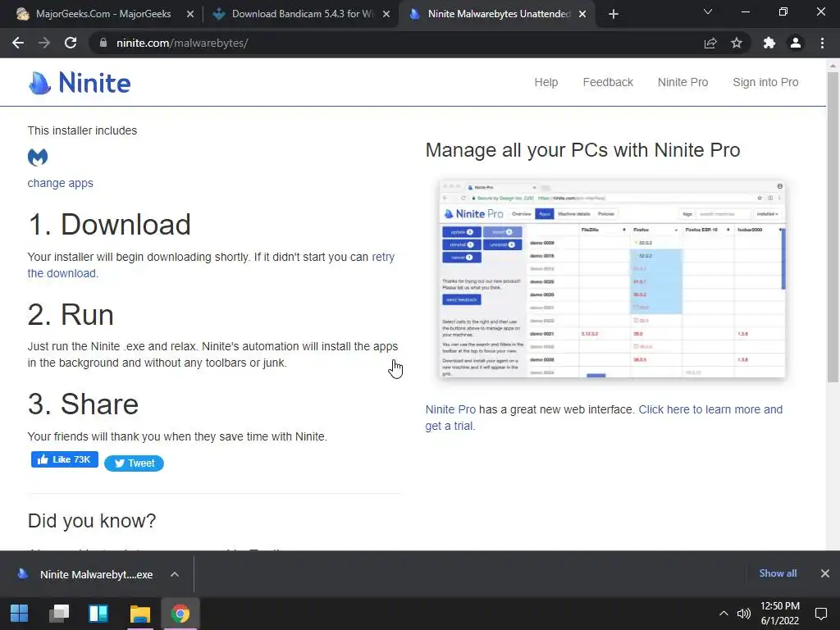Click the browser forward arrow
The image size is (840, 630).
click(44, 43)
